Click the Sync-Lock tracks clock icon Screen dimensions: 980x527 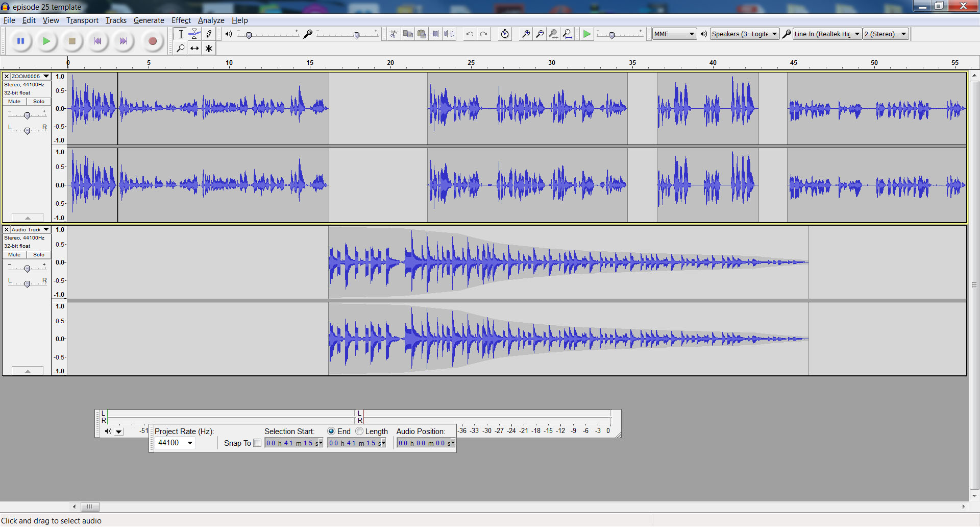point(505,34)
